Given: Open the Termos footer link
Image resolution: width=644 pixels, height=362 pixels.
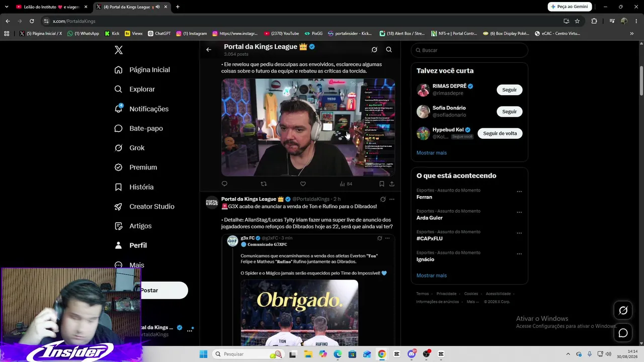Looking at the screenshot, I should pyautogui.click(x=423, y=294).
